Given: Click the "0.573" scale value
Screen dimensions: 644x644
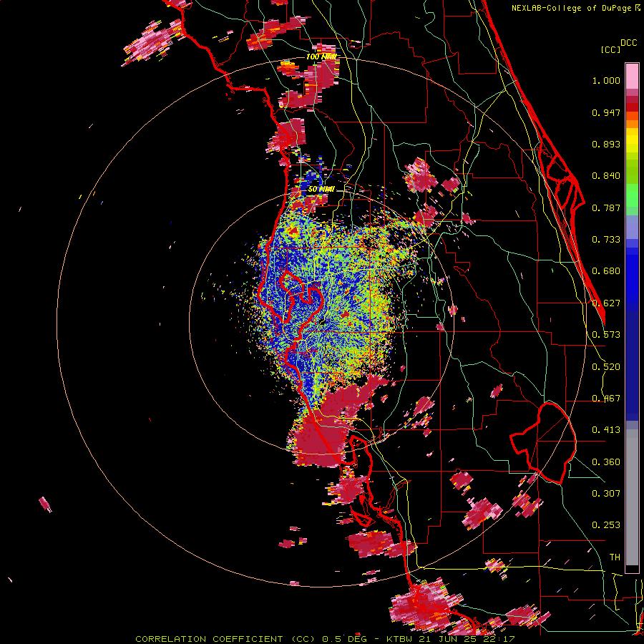Looking at the screenshot, I should [606, 335].
